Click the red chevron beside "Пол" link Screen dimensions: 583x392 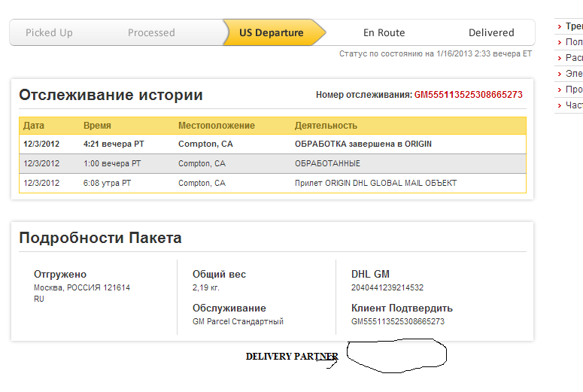pyautogui.click(x=560, y=42)
